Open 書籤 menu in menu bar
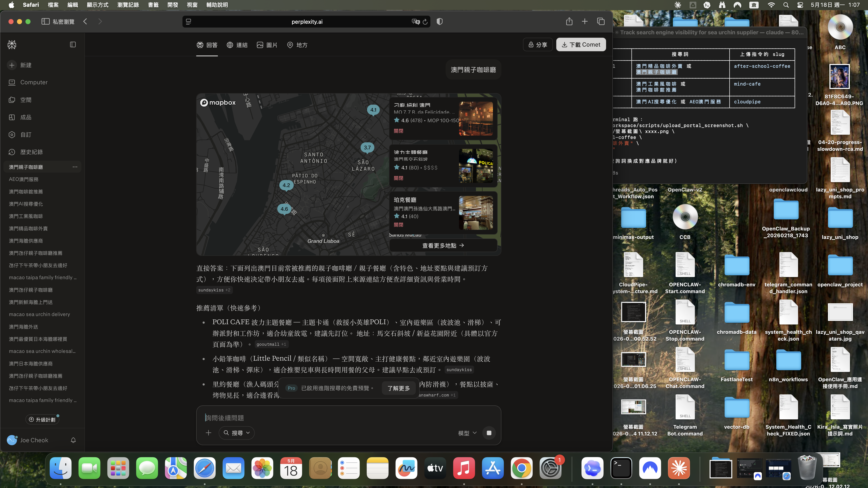Image resolution: width=868 pixels, height=488 pixels. pos(153,5)
